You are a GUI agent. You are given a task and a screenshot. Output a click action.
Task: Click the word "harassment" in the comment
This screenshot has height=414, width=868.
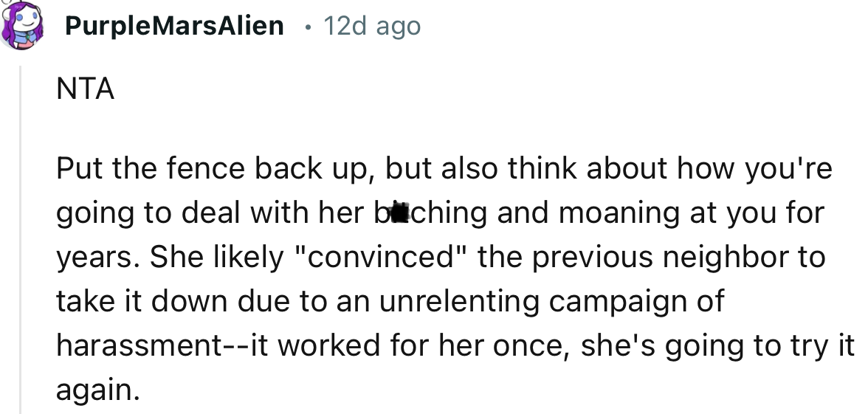(x=137, y=345)
